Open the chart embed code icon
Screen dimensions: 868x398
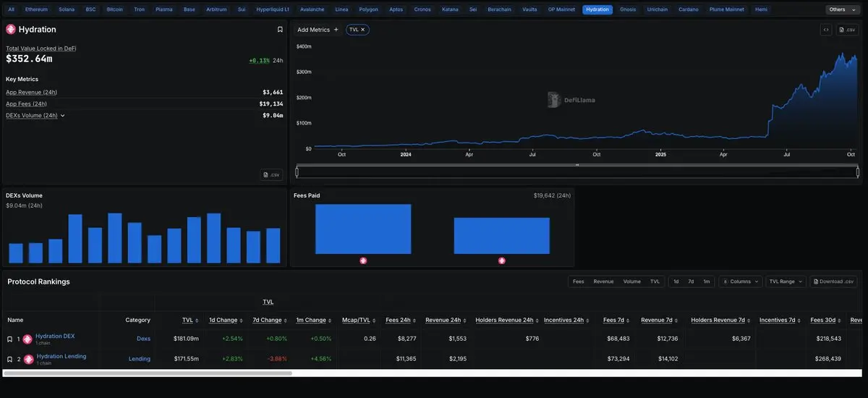click(825, 30)
